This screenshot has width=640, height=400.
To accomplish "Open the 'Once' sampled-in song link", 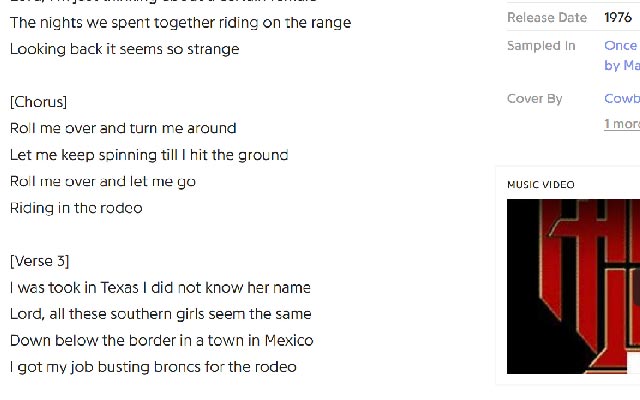I will tap(622, 45).
